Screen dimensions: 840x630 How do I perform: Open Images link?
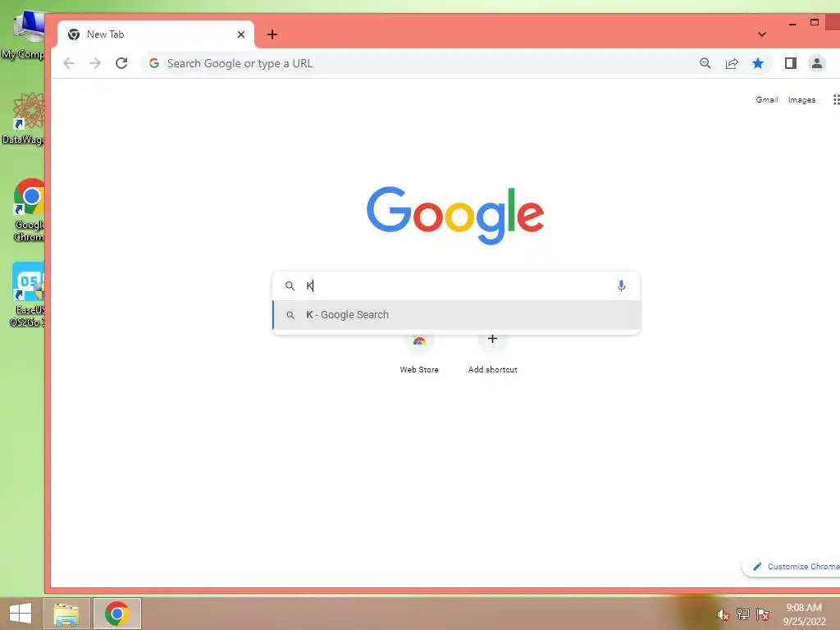[801, 99]
